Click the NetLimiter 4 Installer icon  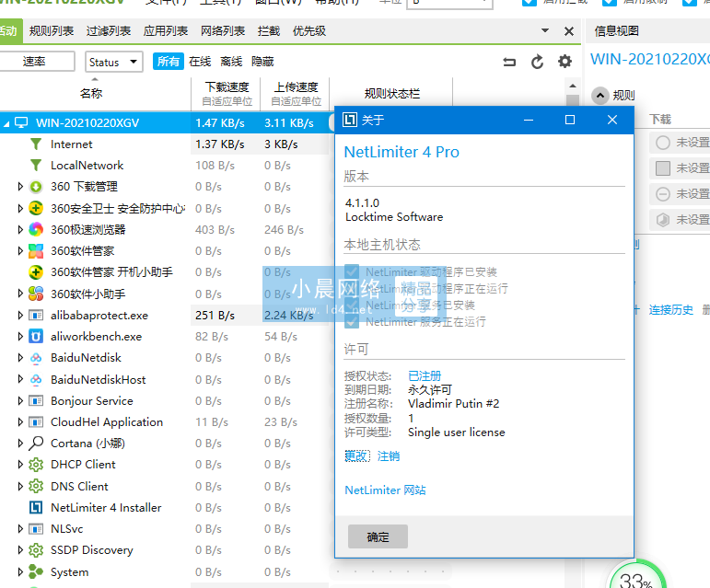[35, 508]
